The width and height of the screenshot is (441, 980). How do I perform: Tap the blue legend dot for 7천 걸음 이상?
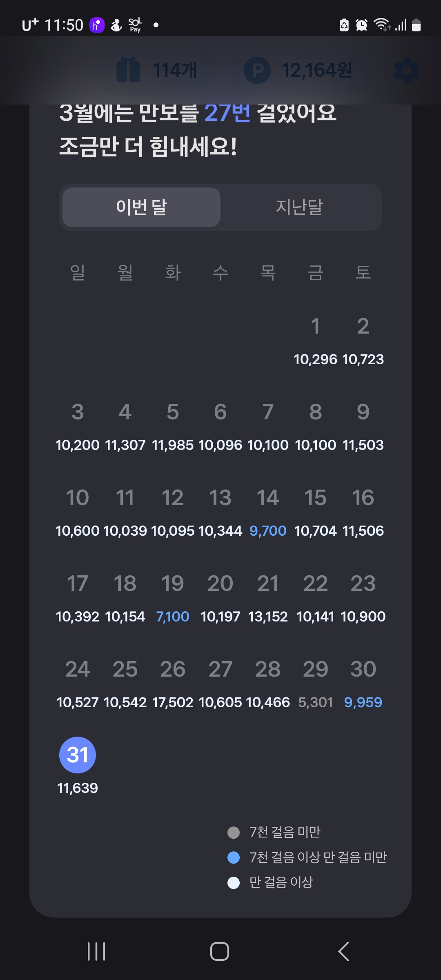click(x=234, y=857)
